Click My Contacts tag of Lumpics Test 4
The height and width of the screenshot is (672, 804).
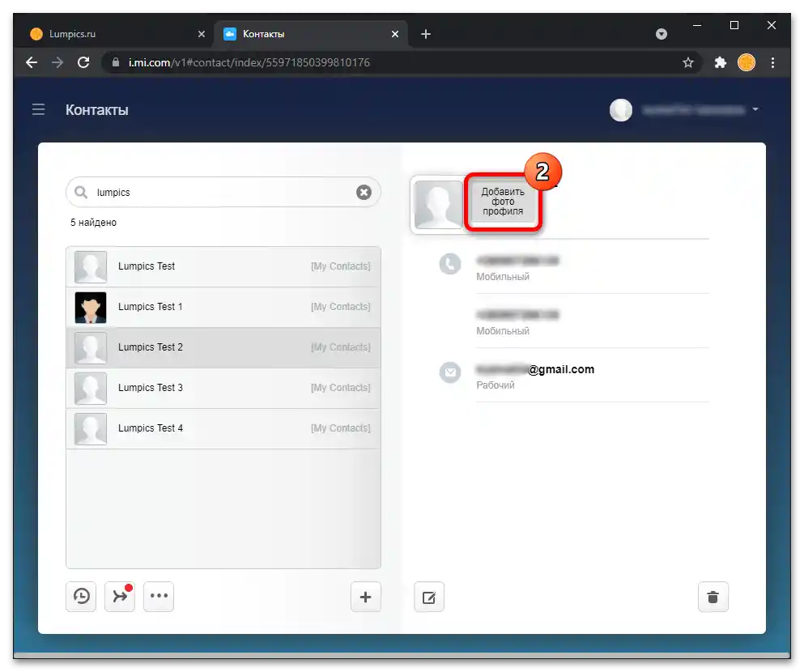(x=341, y=428)
